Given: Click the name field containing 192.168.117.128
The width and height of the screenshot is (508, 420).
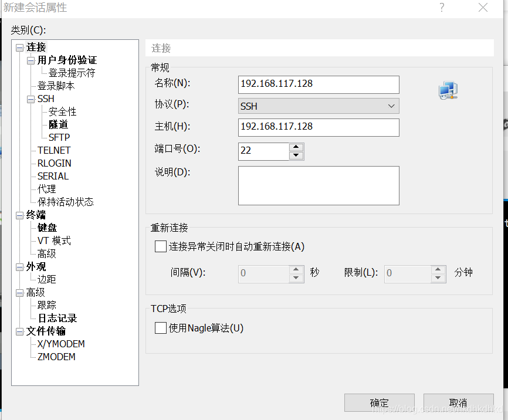Looking at the screenshot, I should (319, 84).
